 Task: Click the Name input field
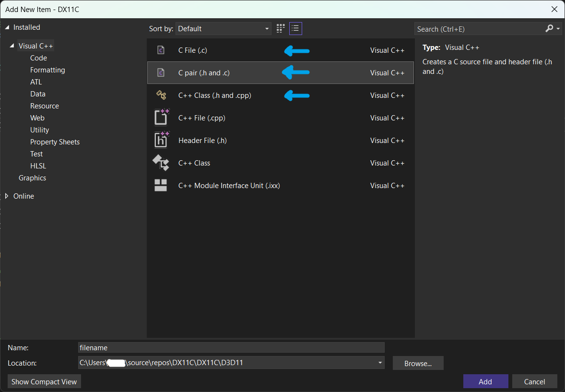pyautogui.click(x=231, y=347)
